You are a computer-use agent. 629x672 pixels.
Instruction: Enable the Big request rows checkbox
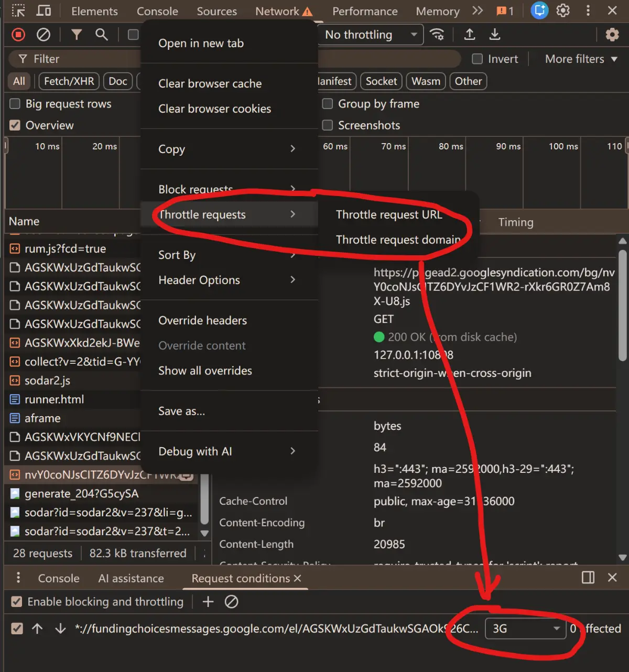(15, 104)
